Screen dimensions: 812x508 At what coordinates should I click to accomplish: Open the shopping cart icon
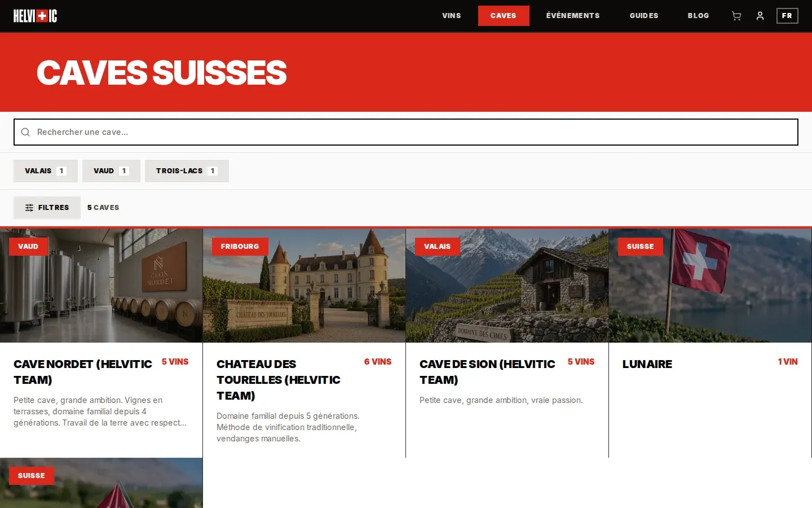click(736, 16)
